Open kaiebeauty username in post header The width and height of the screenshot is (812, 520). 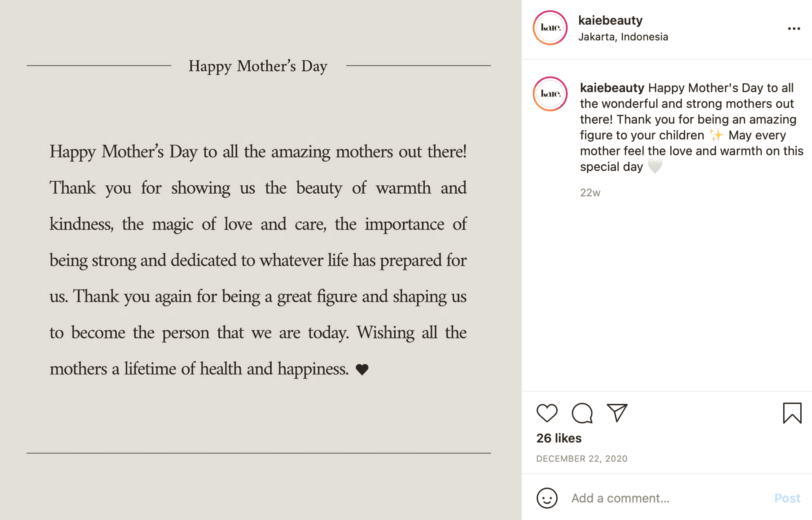pyautogui.click(x=610, y=20)
